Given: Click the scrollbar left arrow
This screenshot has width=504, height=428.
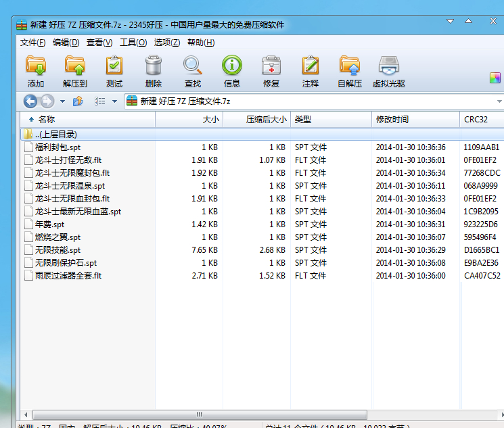Looking at the screenshot, I should [26, 414].
